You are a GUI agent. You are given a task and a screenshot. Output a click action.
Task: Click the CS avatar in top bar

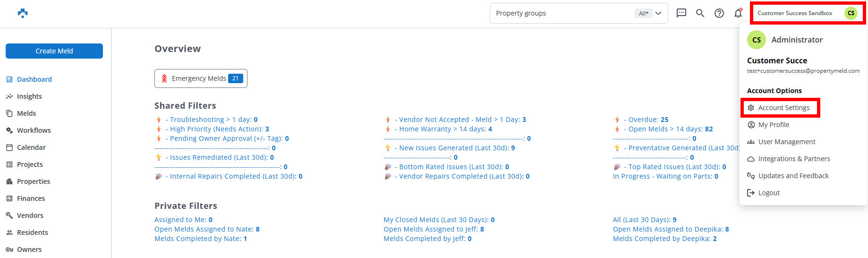click(x=851, y=13)
